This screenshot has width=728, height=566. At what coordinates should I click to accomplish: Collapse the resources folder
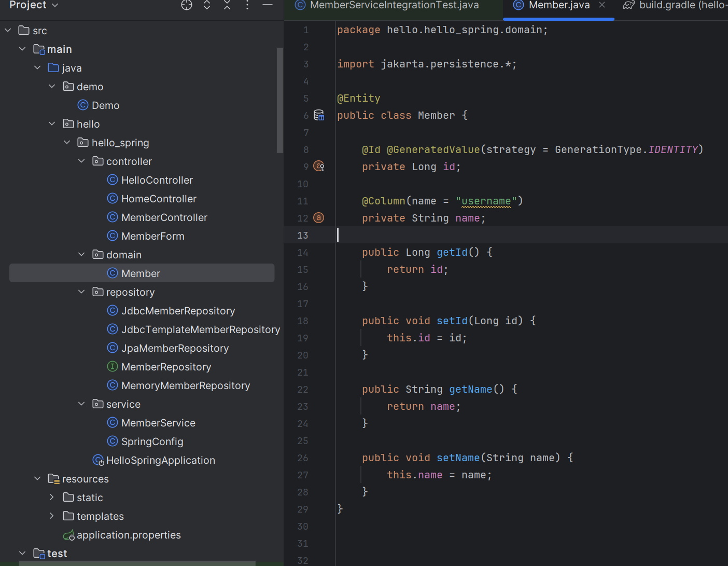coord(37,479)
